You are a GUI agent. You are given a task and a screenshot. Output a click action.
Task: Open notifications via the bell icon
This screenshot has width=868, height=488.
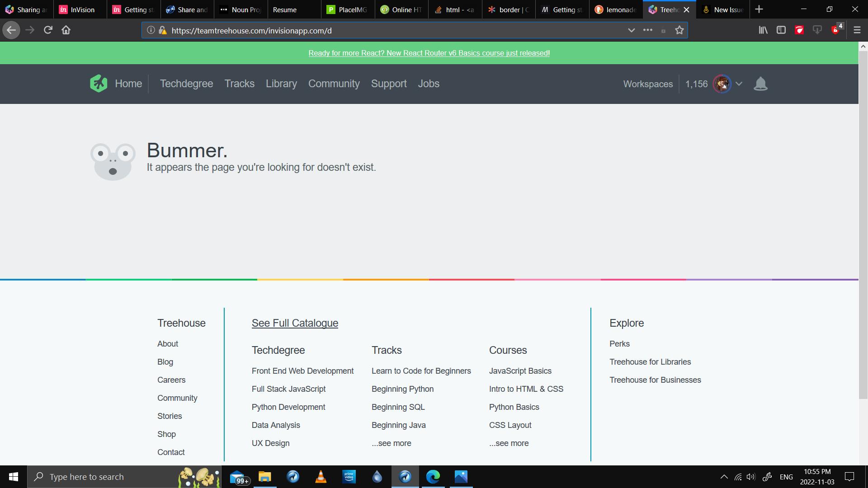point(760,84)
